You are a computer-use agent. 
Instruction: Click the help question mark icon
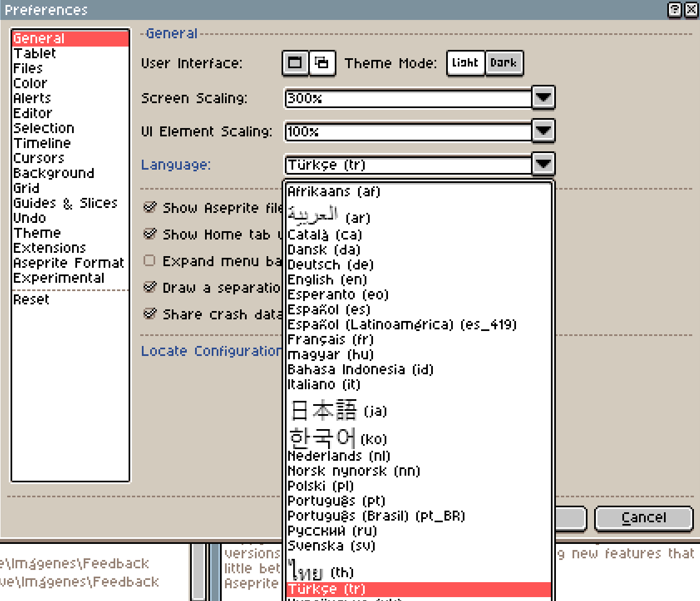coord(674,9)
